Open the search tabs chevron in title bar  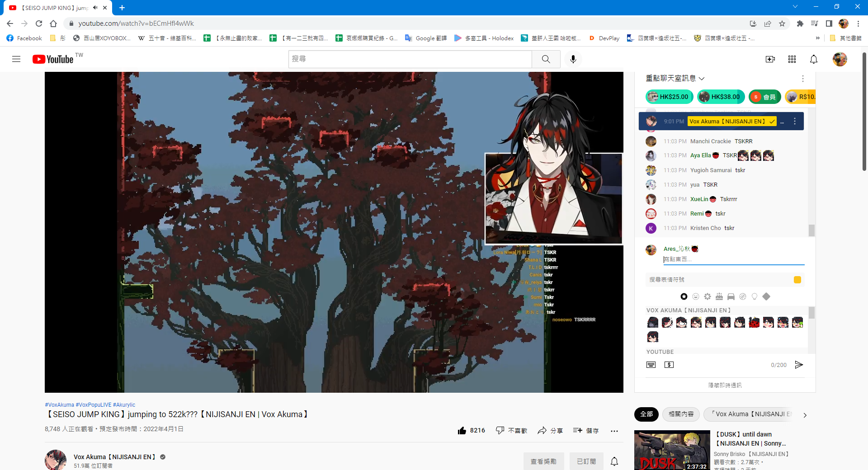pos(795,7)
